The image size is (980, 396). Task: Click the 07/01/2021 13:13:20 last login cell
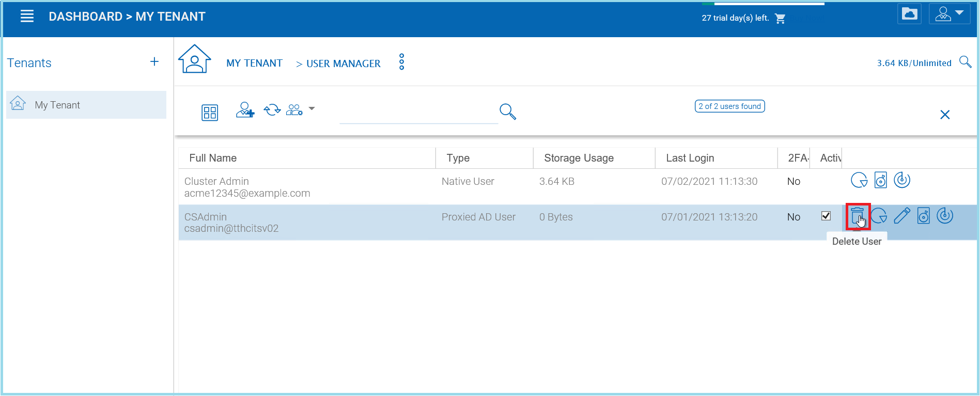[709, 217]
